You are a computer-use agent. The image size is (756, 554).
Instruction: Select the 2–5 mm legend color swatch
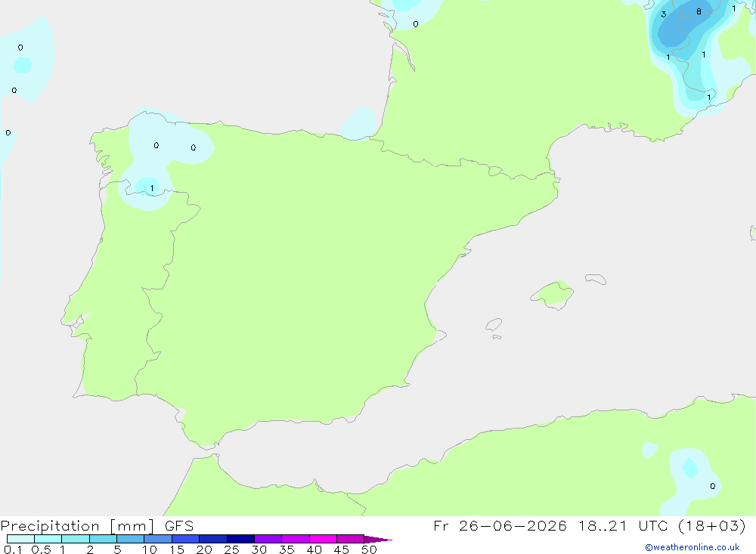click(103, 539)
